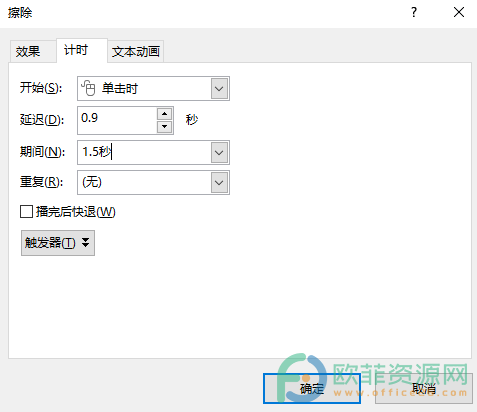This screenshot has height=412, width=477.
Task: Click the question mark help icon
Action: click(x=414, y=13)
